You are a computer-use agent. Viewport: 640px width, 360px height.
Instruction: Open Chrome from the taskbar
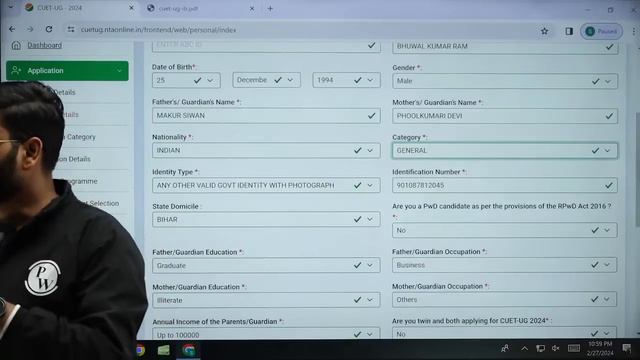188,350
